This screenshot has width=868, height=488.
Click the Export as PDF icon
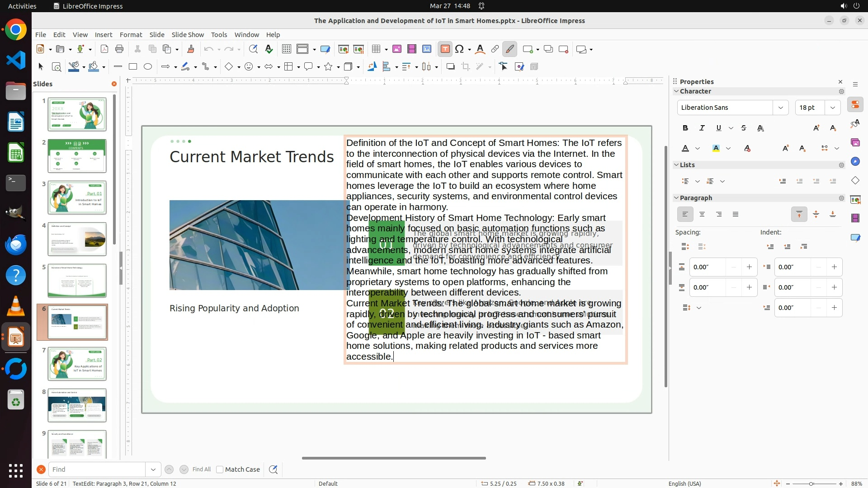click(x=104, y=49)
